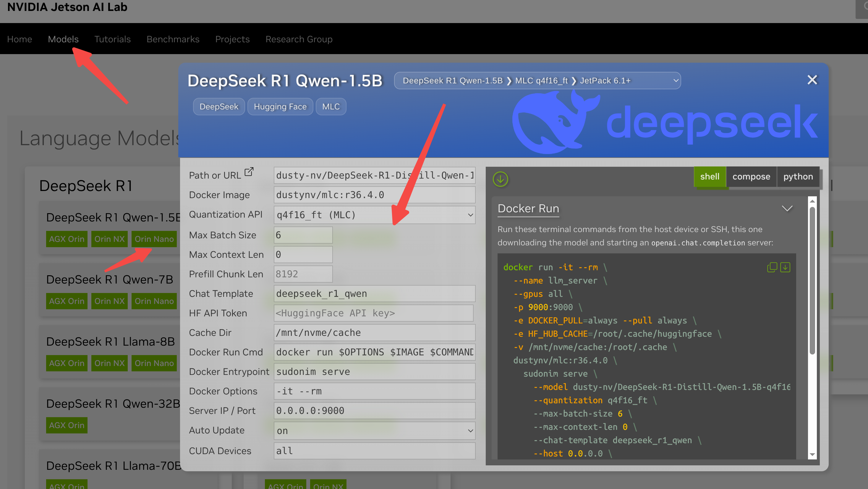Click the Max Batch Size field

coord(303,235)
